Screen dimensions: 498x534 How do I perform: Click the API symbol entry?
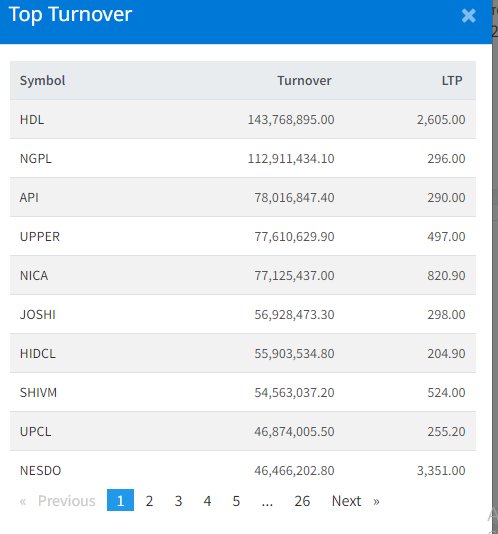click(29, 198)
